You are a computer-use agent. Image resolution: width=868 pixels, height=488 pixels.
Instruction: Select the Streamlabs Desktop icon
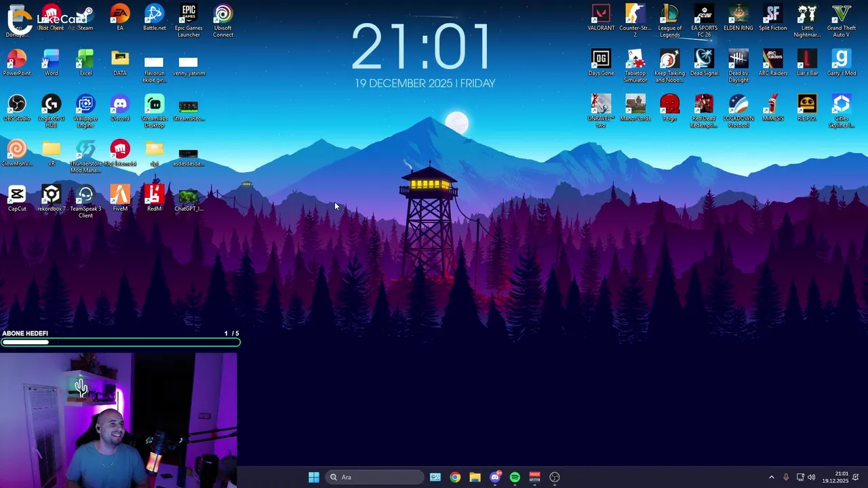pos(154,111)
